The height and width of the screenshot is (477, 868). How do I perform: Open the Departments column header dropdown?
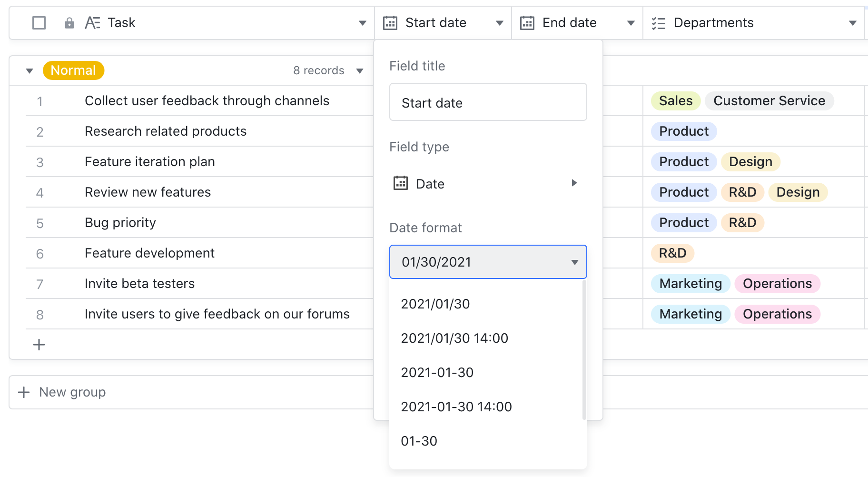pos(852,22)
